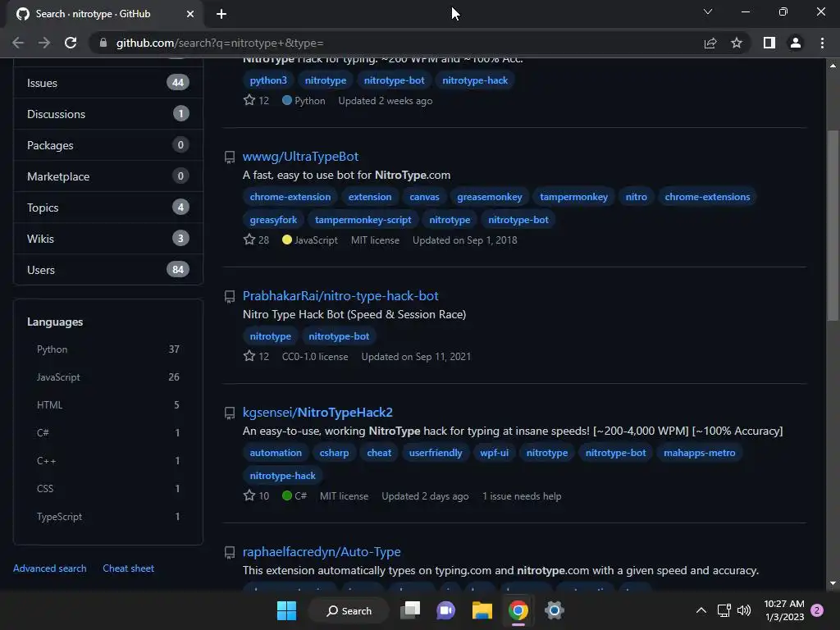Open the Cheat sheet link
The image size is (840, 630).
click(128, 568)
